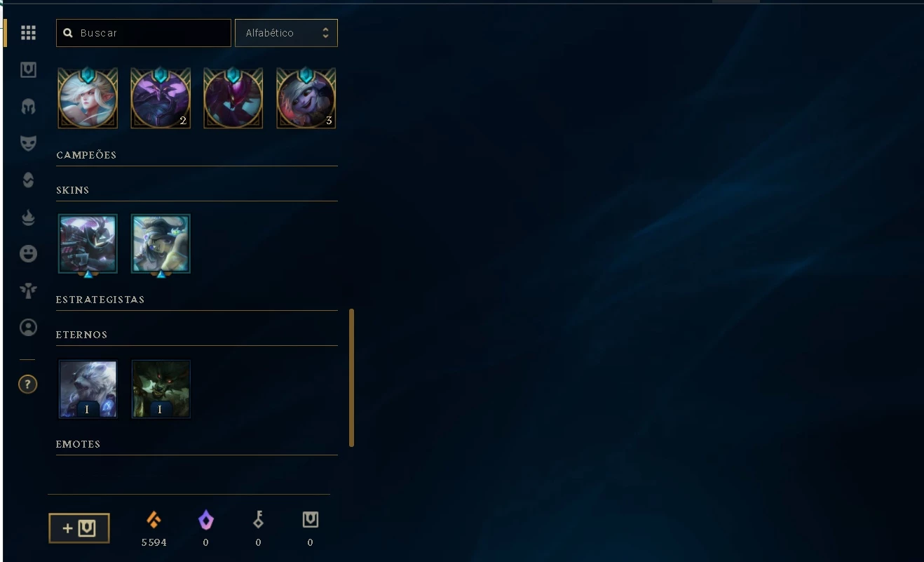Click the orange essence currency 5594 icon
This screenshot has height=562, width=924.
click(x=154, y=520)
